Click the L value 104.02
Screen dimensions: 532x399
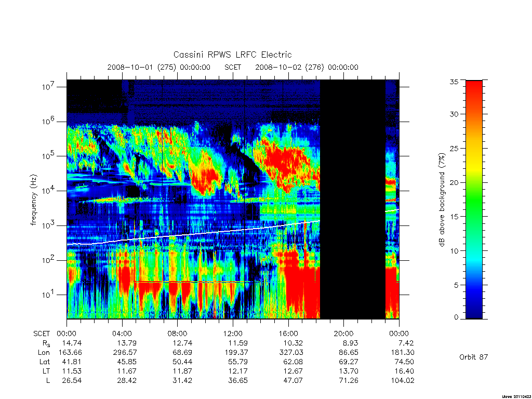403,380
